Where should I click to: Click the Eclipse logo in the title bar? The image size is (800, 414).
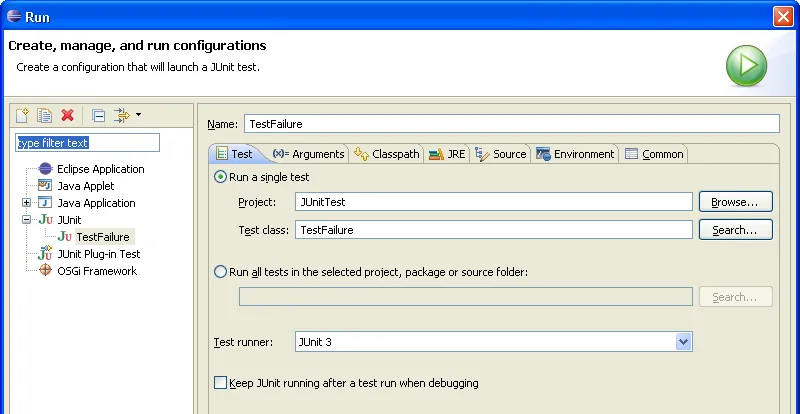[13, 16]
